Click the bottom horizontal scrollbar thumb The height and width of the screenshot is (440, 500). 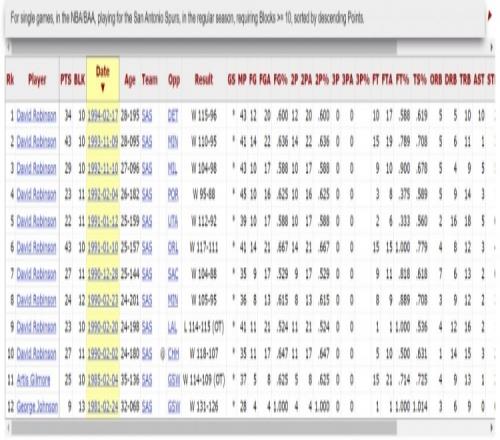click(x=204, y=428)
